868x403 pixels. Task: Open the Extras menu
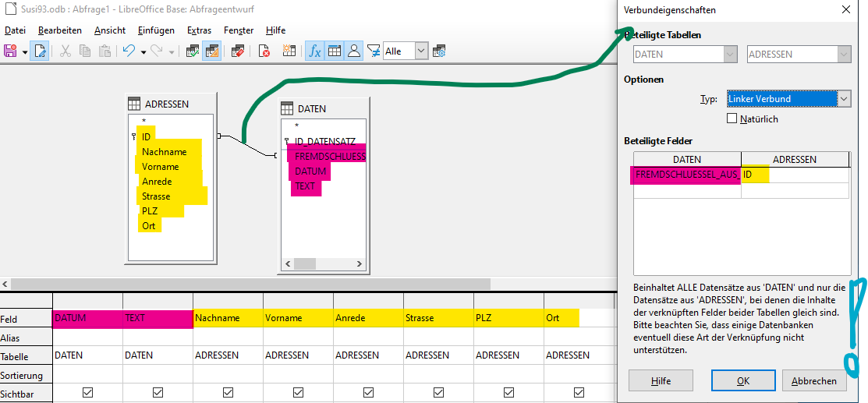[x=200, y=30]
